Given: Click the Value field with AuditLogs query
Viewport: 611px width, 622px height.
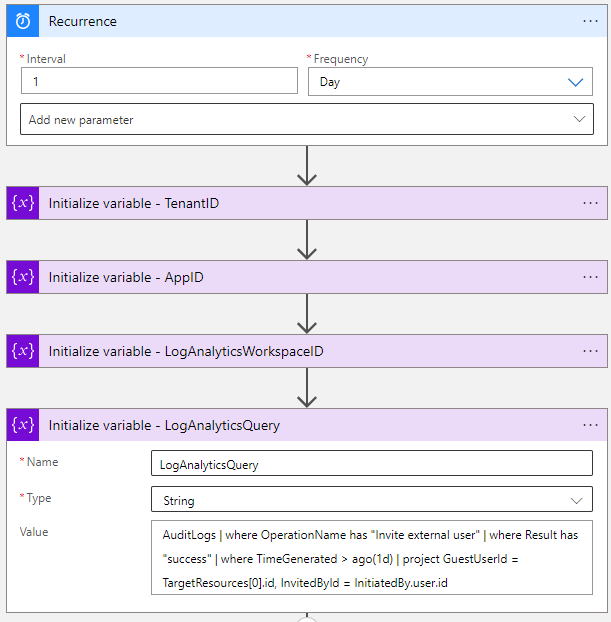Looking at the screenshot, I should click(372, 558).
